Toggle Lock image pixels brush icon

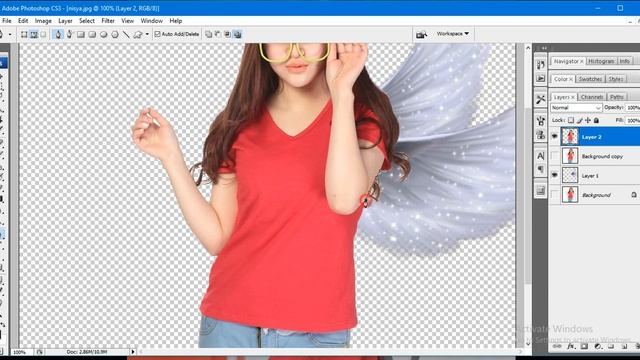pos(580,120)
